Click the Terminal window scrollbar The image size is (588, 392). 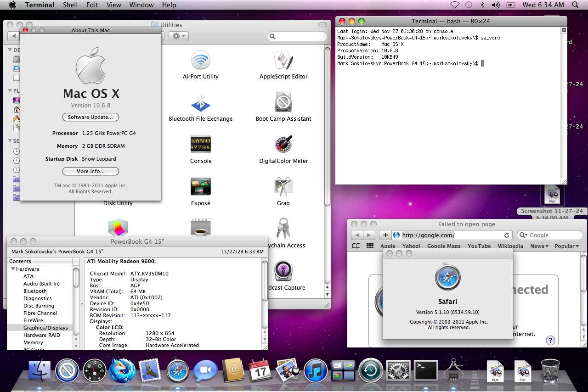point(564,106)
